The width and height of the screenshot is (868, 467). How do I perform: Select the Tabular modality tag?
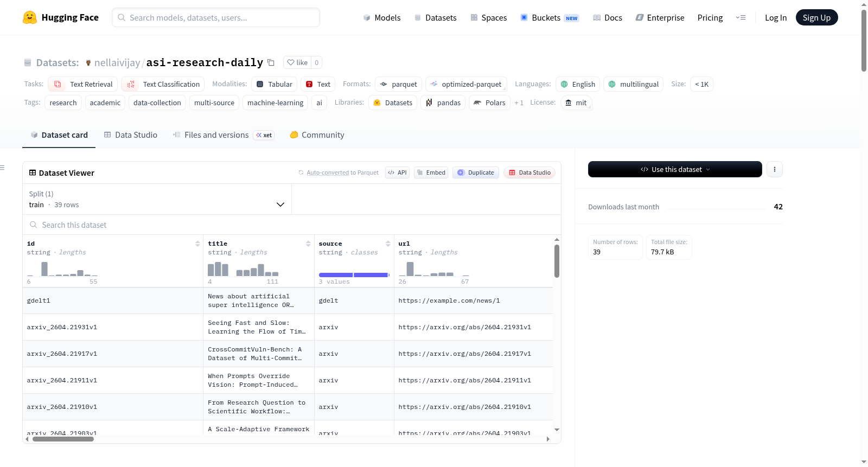click(275, 84)
